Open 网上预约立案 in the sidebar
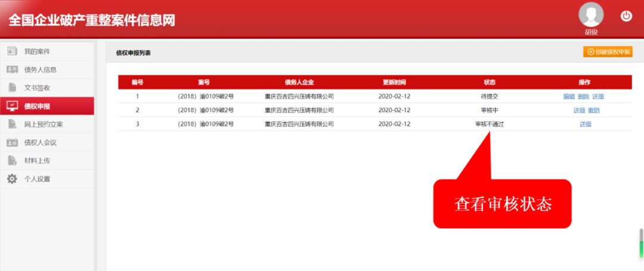Viewport: 644px width, 271px height. point(47,124)
